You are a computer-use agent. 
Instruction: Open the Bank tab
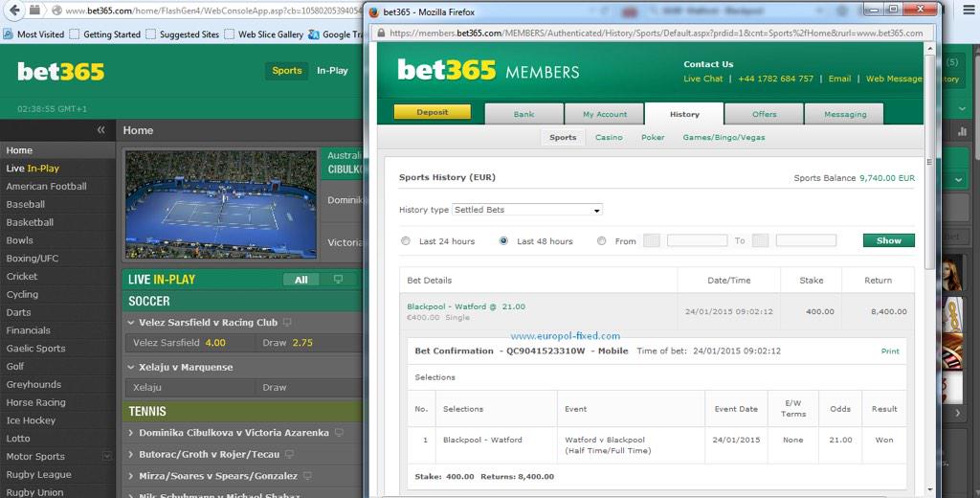click(523, 115)
